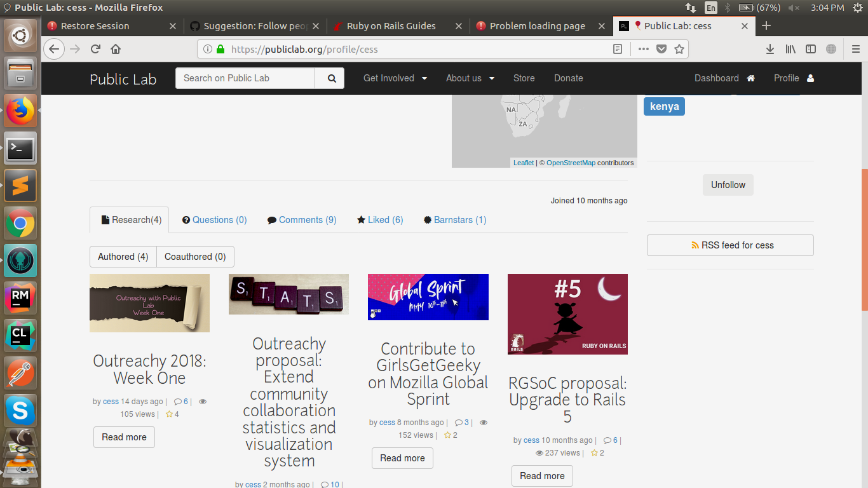Open a new tab with plus button
Image resolution: width=868 pixels, height=488 pixels.
pos(766,25)
